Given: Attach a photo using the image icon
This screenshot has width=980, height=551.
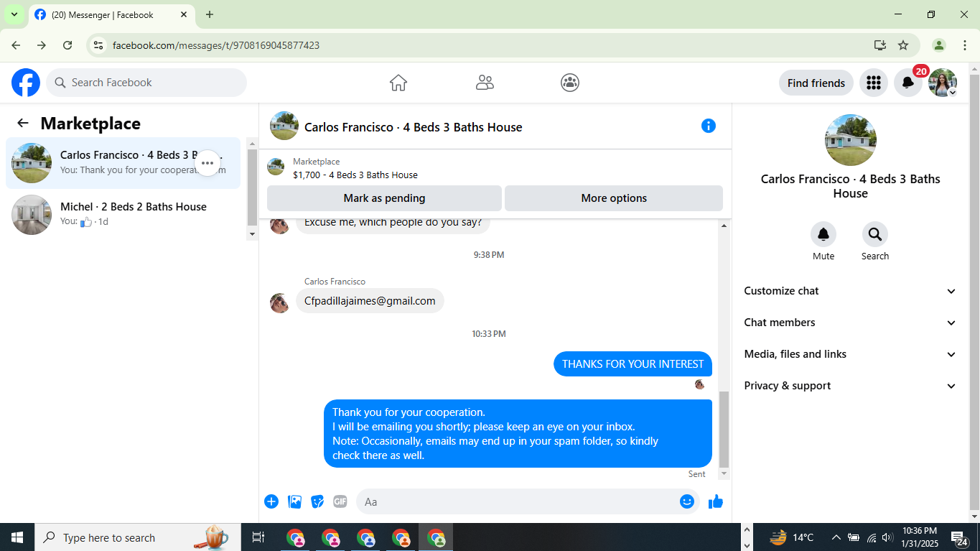Looking at the screenshot, I should click(294, 501).
